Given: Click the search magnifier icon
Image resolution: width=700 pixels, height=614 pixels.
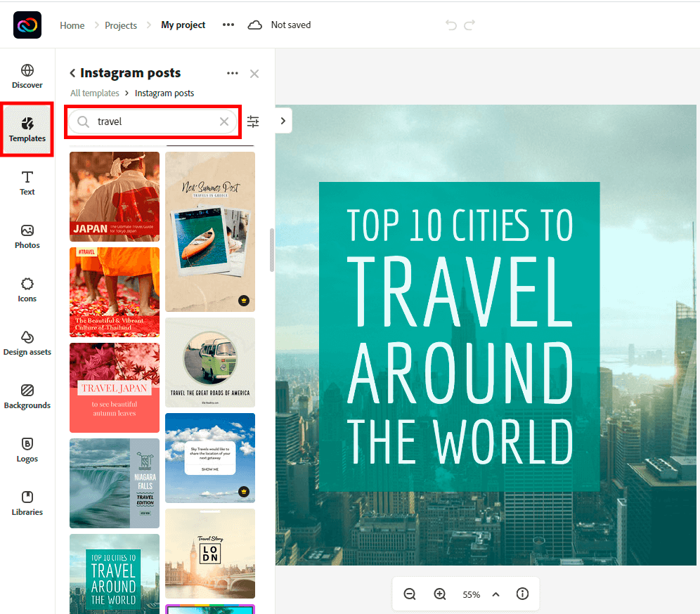Looking at the screenshot, I should [83, 122].
